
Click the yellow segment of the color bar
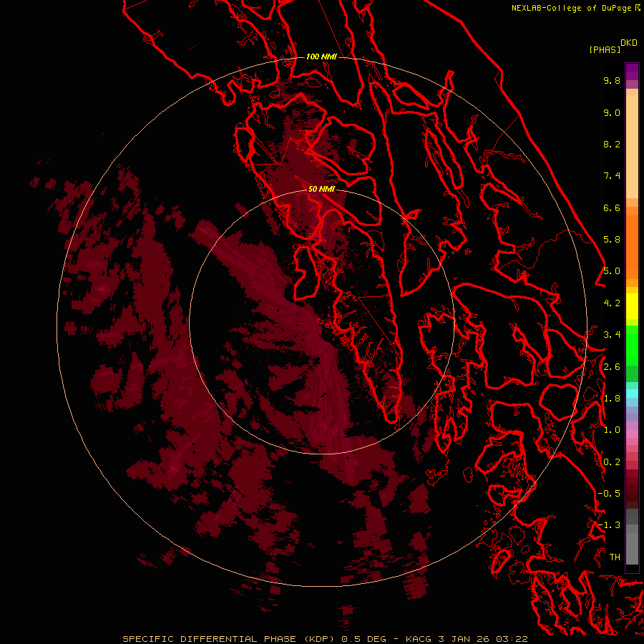click(632, 306)
